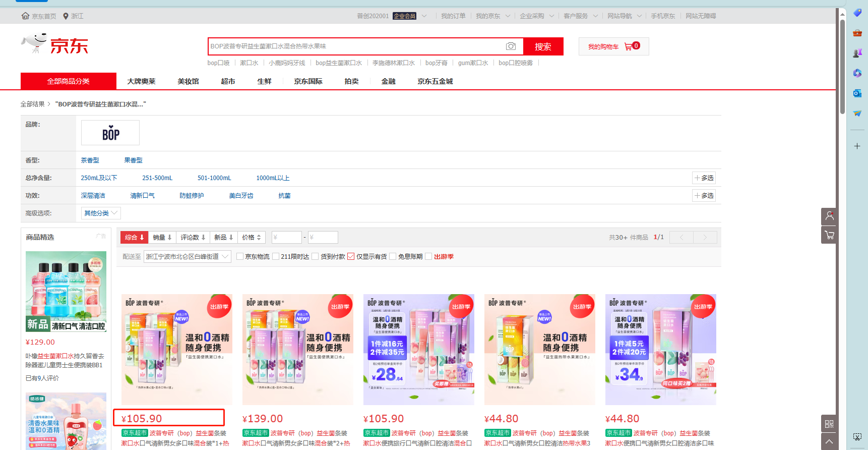This screenshot has width=868, height=450.
Task: Click the back-to-top arrow icon
Action: 829,442
